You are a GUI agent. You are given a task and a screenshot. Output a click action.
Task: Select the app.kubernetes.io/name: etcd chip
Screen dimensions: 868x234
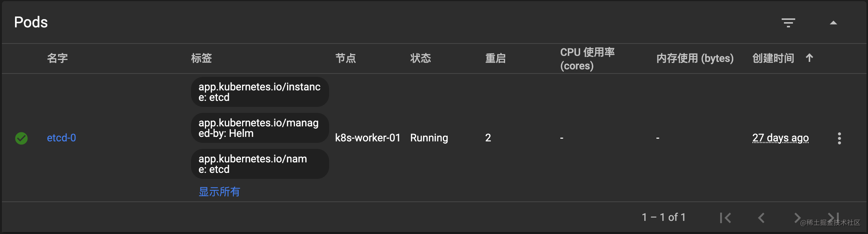pos(260,164)
